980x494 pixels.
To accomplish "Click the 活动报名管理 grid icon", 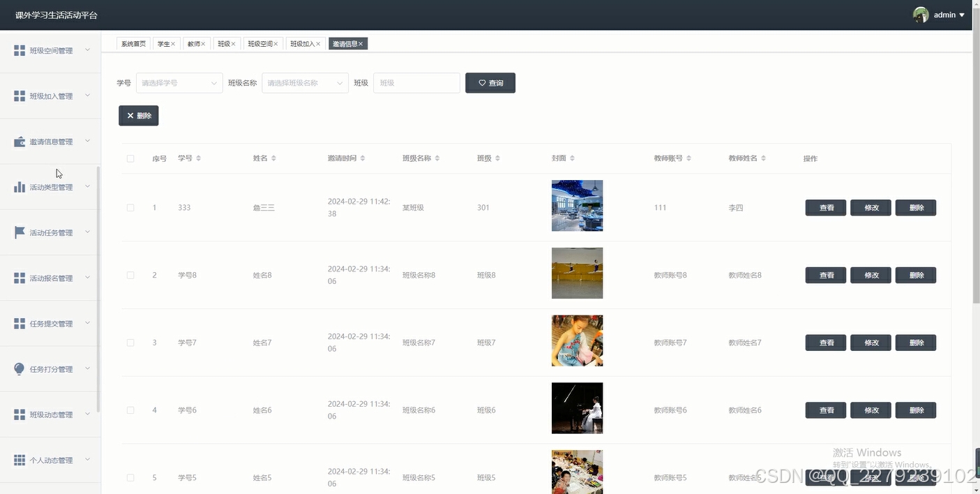I will click(x=19, y=277).
